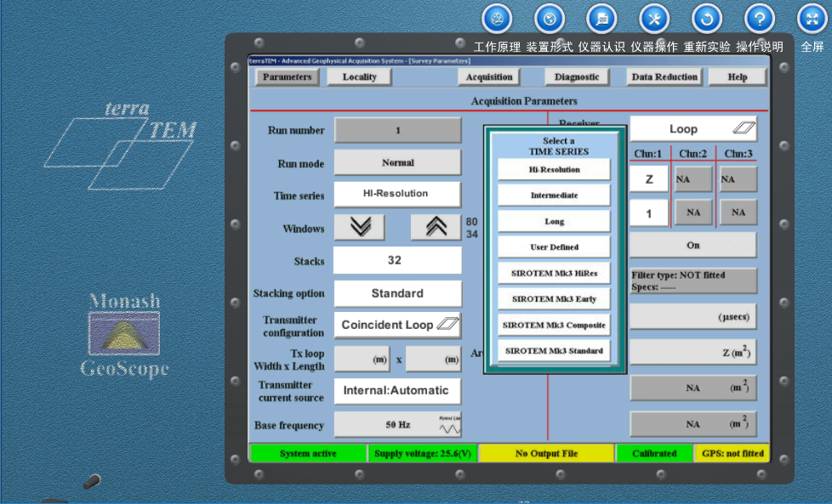Open the Receiver Loop type selector

pyautogui.click(x=692, y=129)
